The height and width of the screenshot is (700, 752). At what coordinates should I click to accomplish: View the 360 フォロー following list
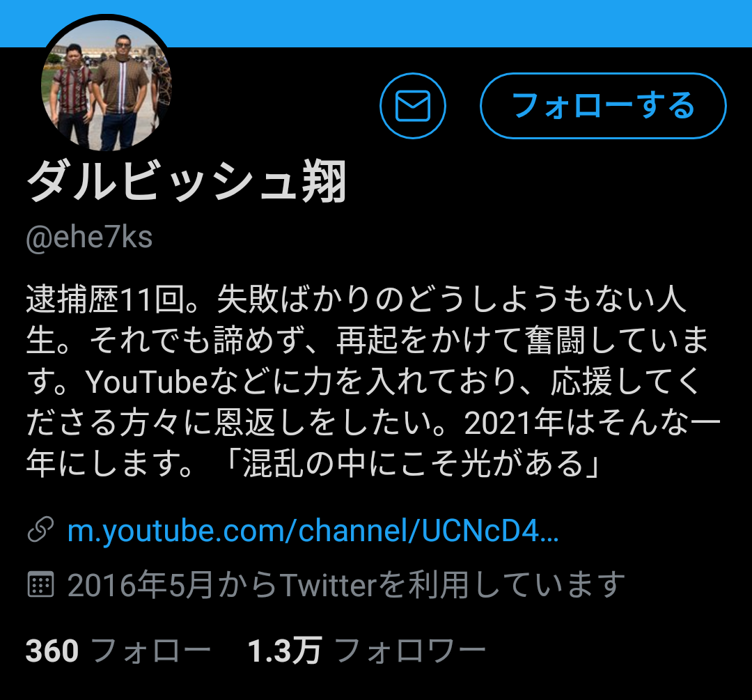[x=118, y=651]
